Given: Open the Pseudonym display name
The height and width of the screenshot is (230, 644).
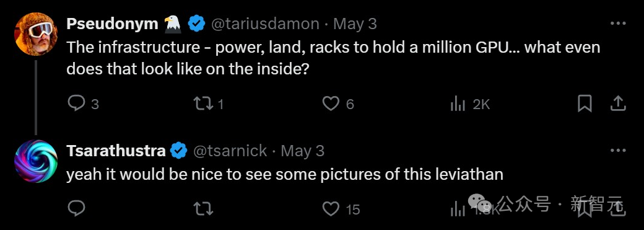Looking at the screenshot, I should point(112,24).
